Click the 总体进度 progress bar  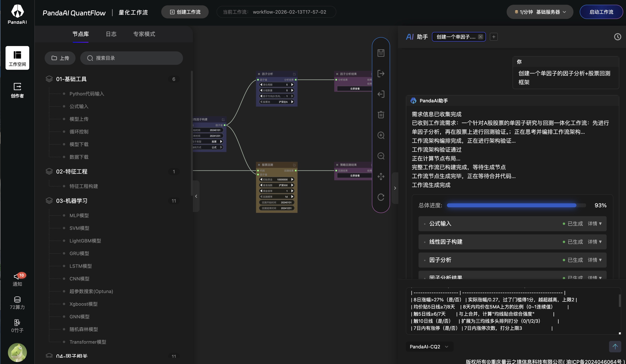point(516,205)
